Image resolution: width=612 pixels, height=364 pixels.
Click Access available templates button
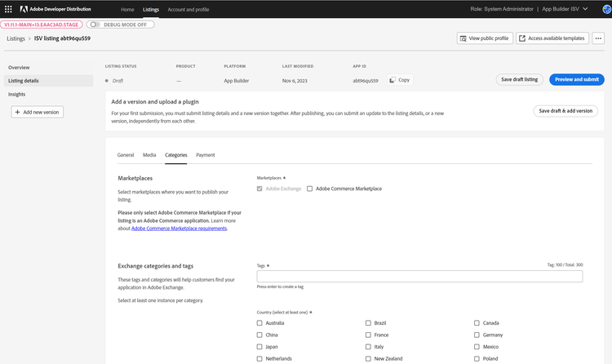point(552,38)
